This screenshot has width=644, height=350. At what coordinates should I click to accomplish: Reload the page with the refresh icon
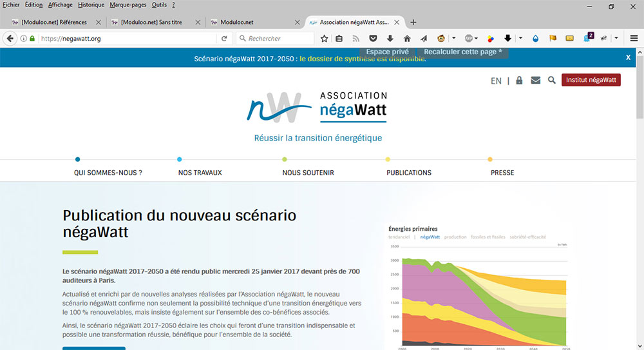pyautogui.click(x=224, y=38)
